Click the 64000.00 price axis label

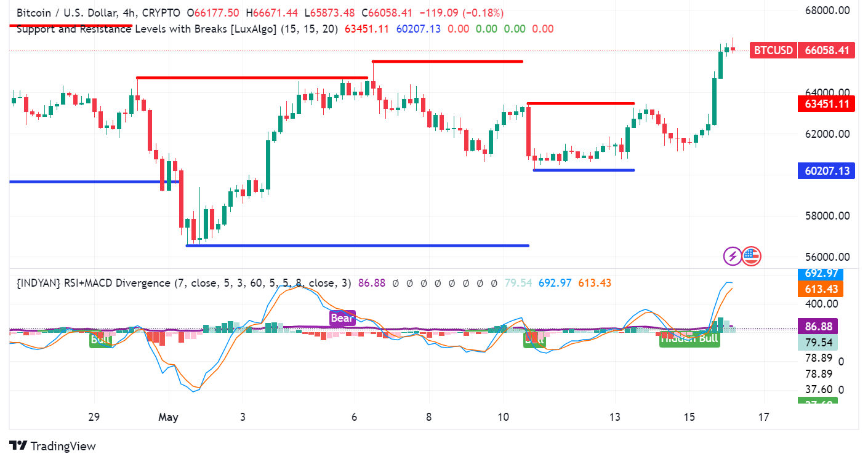coord(827,92)
